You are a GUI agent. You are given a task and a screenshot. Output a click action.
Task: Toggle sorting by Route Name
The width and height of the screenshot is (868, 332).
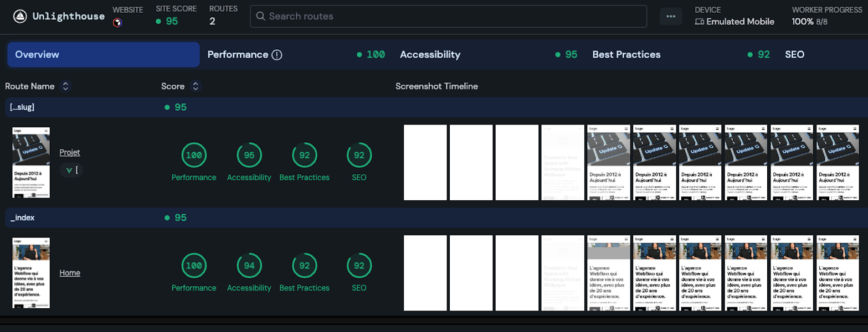tap(65, 86)
